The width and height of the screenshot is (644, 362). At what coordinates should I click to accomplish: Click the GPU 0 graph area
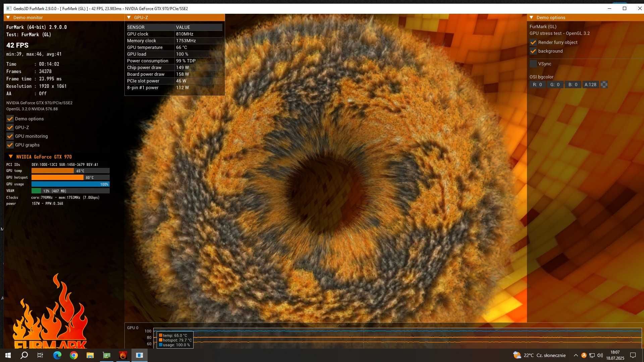click(397, 338)
